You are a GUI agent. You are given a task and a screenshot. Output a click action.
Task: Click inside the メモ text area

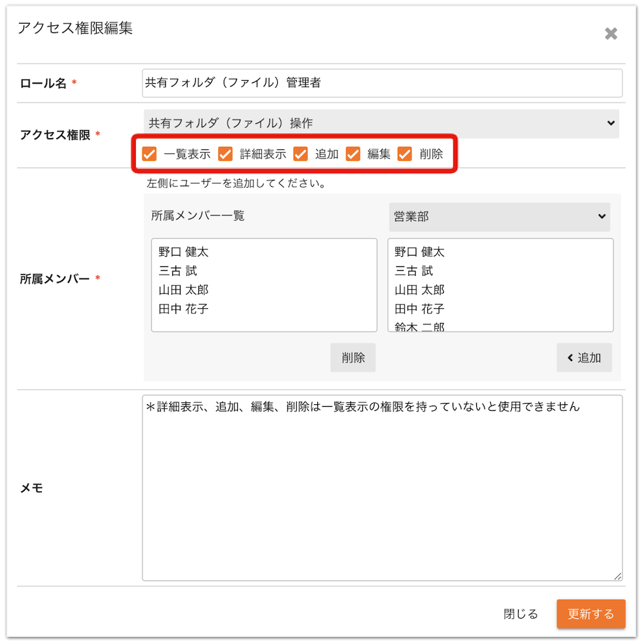point(382,488)
